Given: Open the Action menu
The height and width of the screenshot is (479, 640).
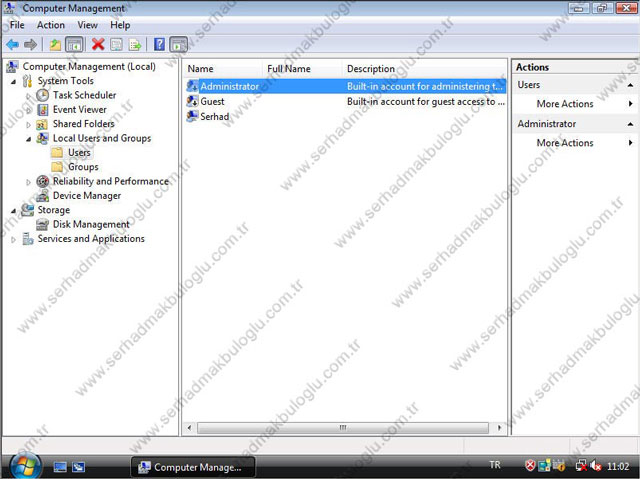Looking at the screenshot, I should click(x=51, y=25).
